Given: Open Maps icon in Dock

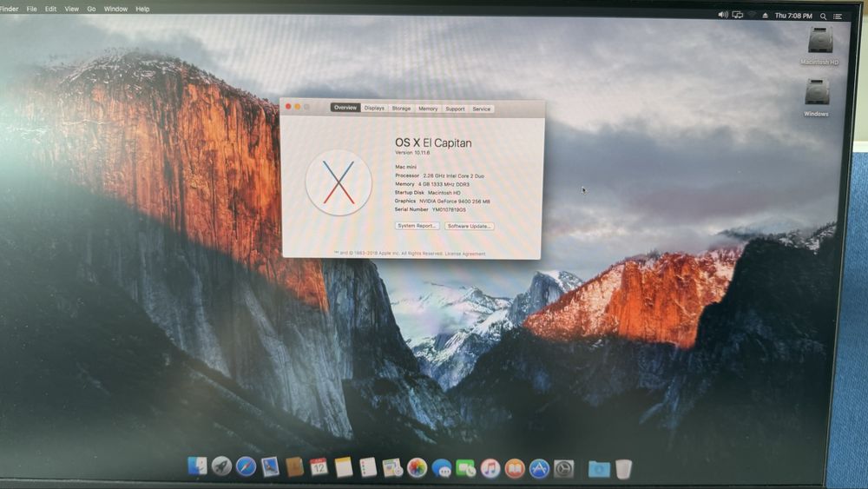Looking at the screenshot, I should pos(392,468).
